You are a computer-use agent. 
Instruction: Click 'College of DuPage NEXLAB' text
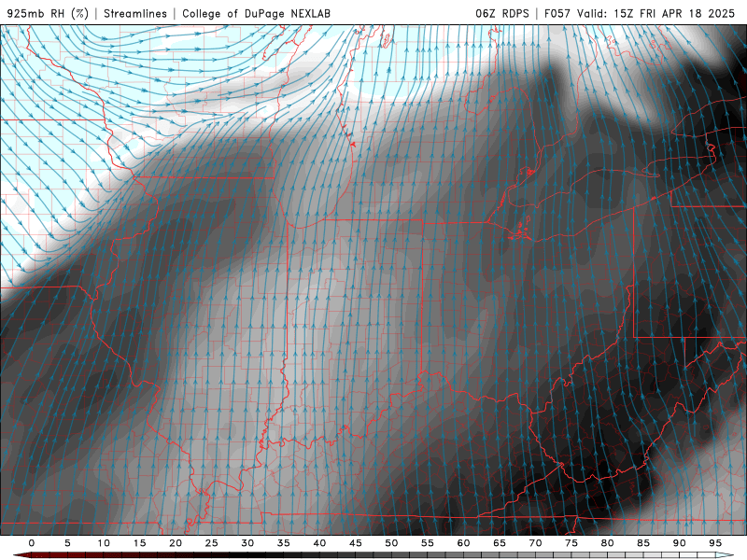[256, 14]
